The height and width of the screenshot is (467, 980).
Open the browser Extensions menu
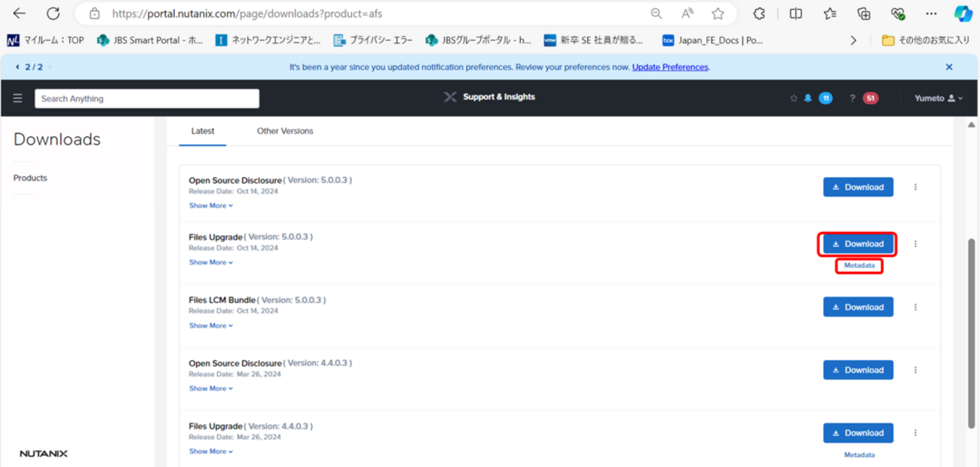pos(759,14)
